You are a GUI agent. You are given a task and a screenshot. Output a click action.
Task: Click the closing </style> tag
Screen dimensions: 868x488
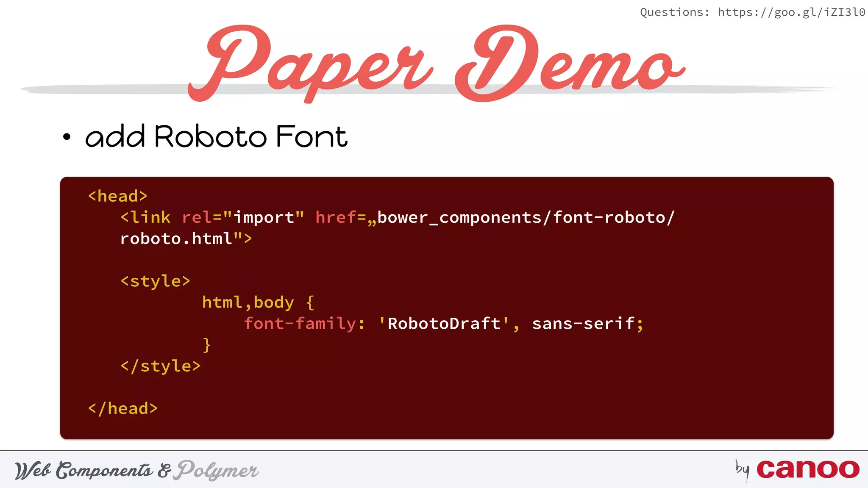160,366
